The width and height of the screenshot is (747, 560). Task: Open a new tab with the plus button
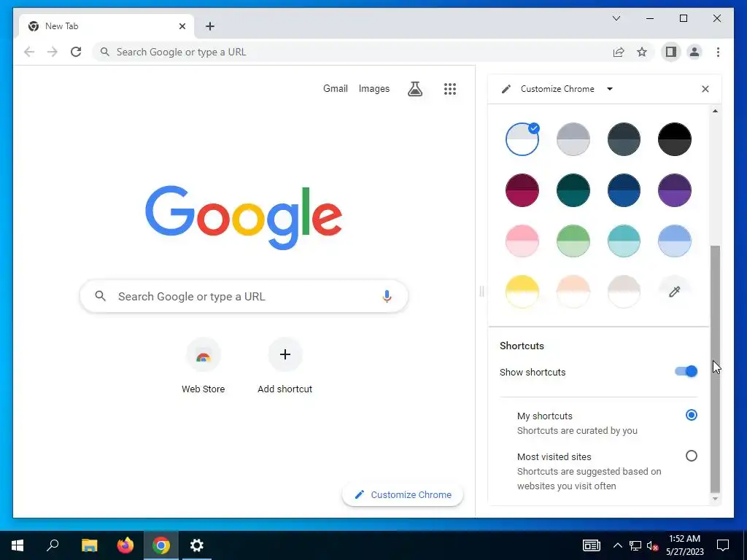pyautogui.click(x=210, y=26)
